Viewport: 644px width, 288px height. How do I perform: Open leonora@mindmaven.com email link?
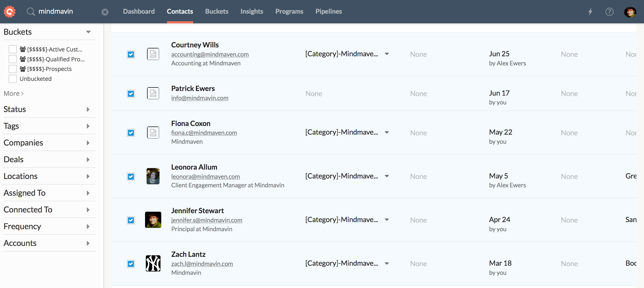[x=206, y=176]
